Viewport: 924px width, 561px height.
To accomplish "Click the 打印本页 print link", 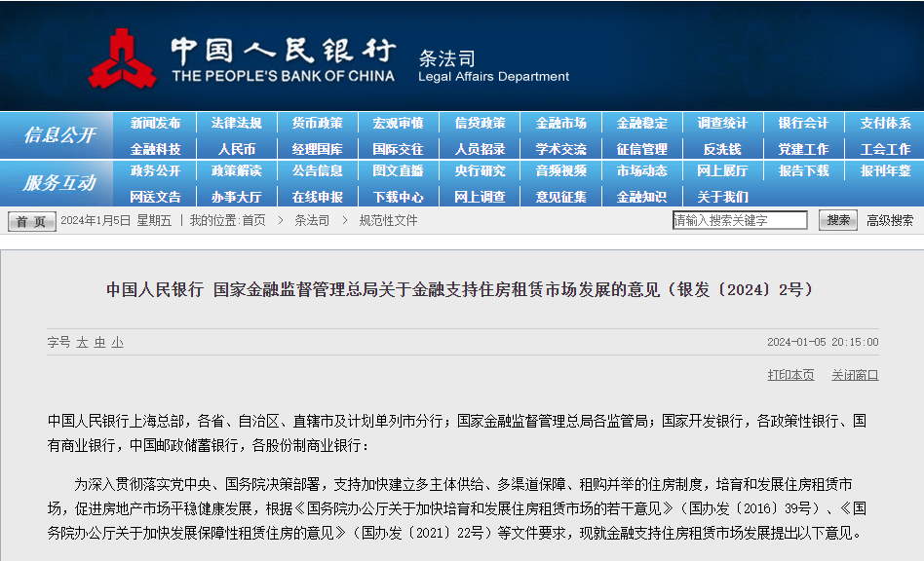I will coord(790,375).
